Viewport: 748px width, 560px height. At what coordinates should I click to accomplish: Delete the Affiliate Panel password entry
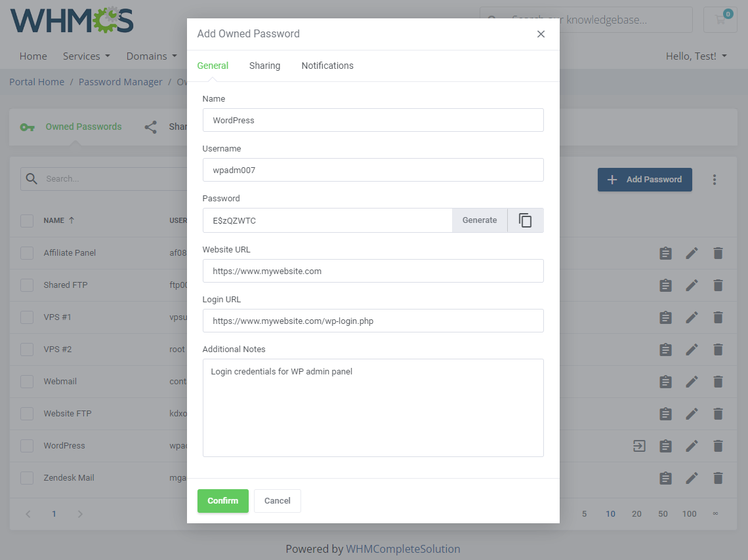[718, 253]
